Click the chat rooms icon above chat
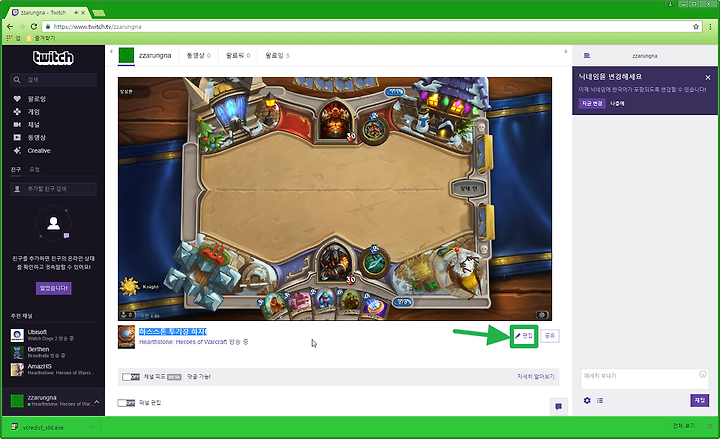 coord(587,56)
